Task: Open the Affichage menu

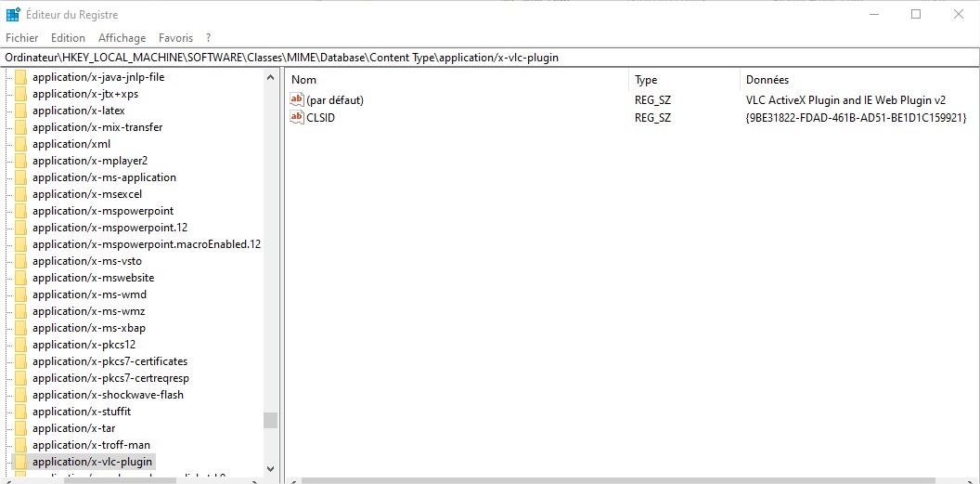Action: (122, 38)
